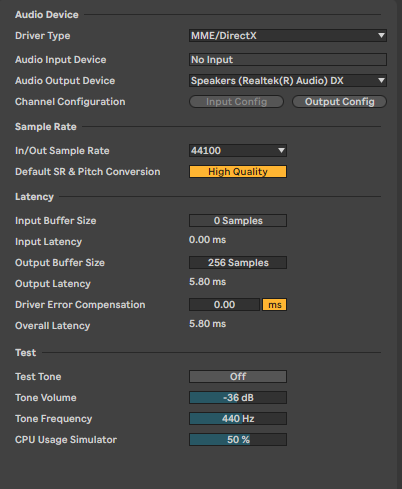The width and height of the screenshot is (402, 489).
Task: Open the Driver Type dropdown
Action: pyautogui.click(x=288, y=36)
